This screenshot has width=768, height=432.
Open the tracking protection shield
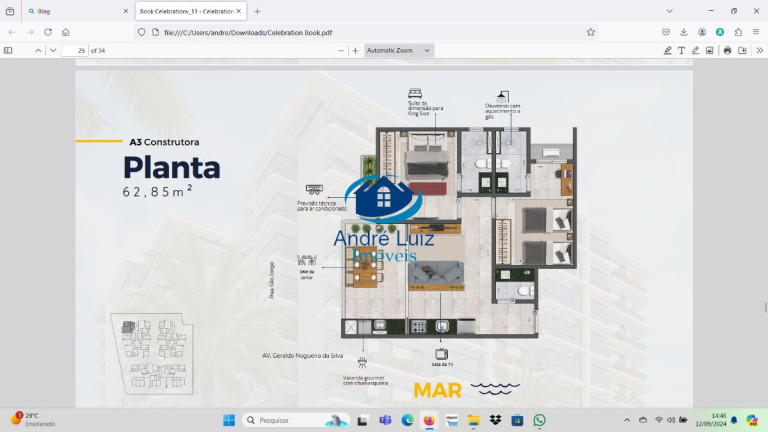142,32
